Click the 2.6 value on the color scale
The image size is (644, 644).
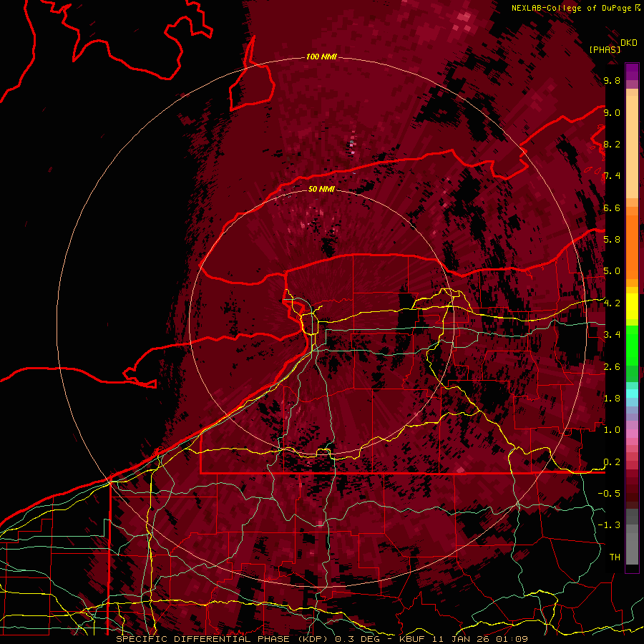click(x=612, y=367)
